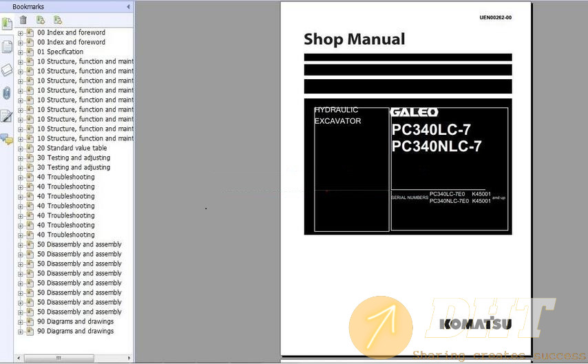Open the Signatures panel icon with pen
The width and height of the screenshot is (588, 364).
coord(7,116)
